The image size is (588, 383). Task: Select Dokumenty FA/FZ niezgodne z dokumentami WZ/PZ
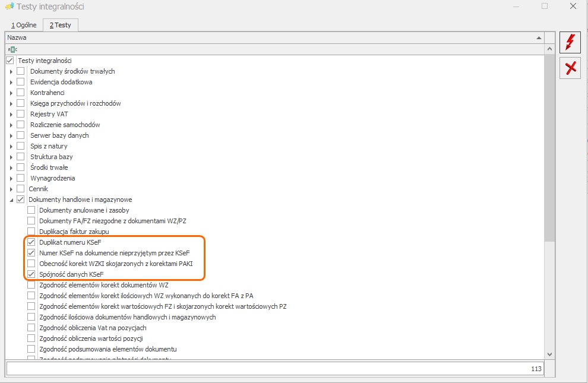click(x=112, y=221)
